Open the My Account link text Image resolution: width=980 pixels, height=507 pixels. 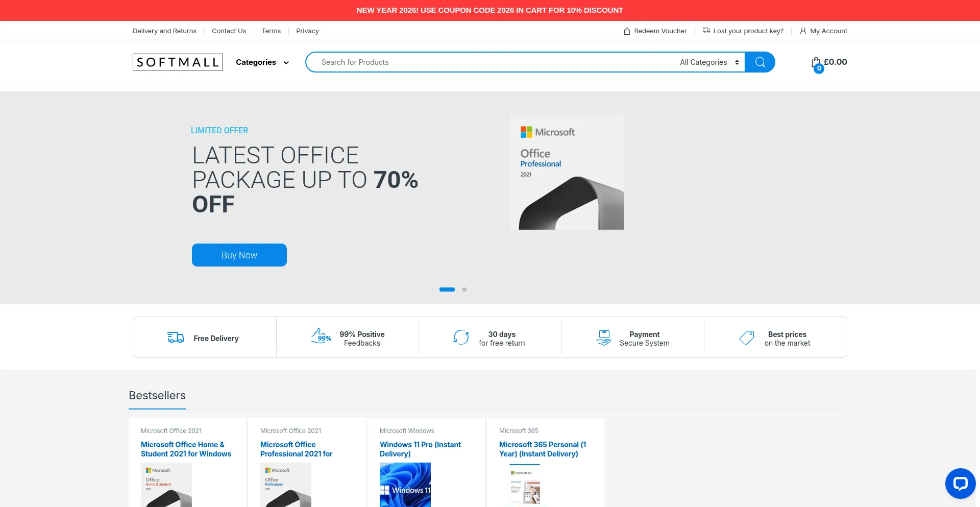(828, 31)
